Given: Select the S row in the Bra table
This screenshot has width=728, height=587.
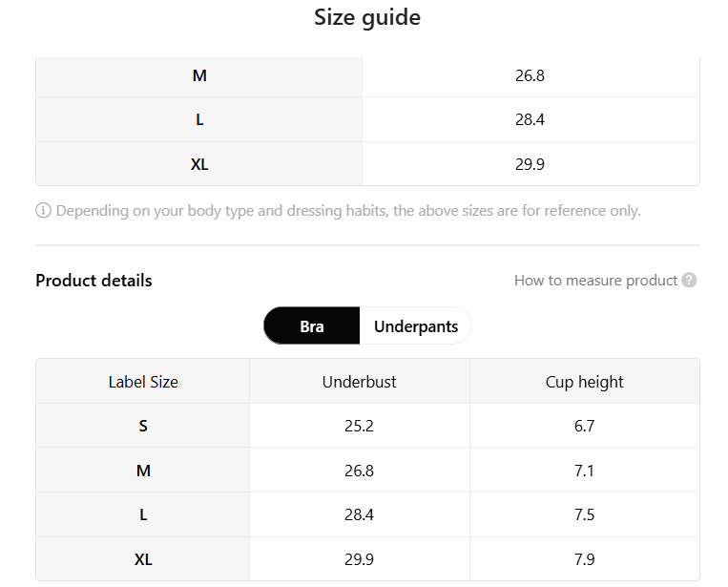Looking at the screenshot, I should [x=367, y=426].
